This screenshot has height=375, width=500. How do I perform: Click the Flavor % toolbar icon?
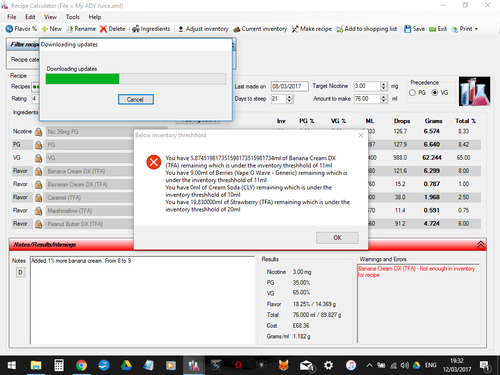coord(9,29)
